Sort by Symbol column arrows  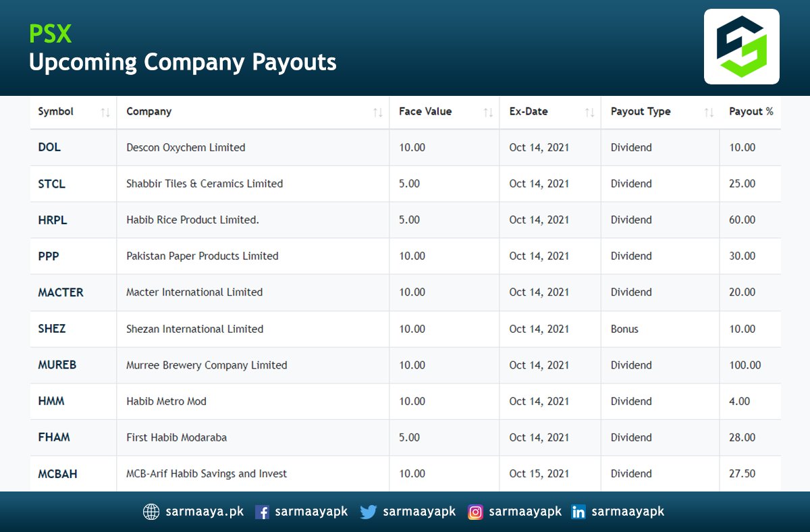click(x=105, y=113)
